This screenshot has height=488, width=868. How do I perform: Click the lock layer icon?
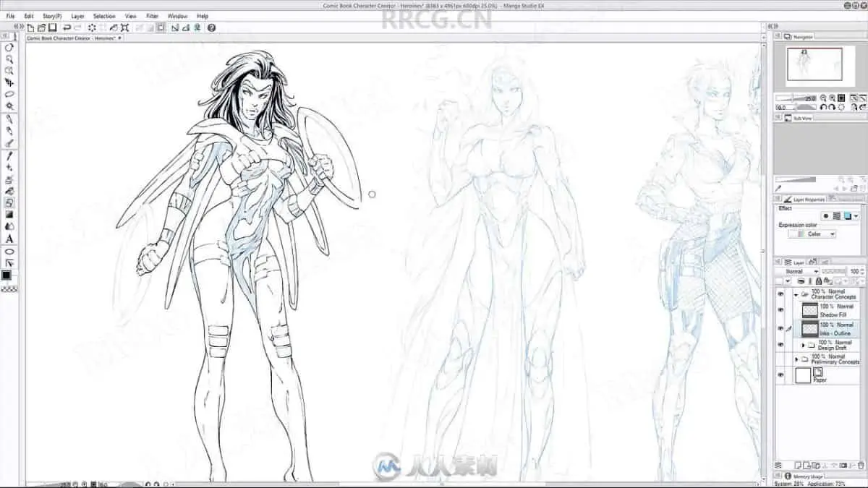(819, 281)
